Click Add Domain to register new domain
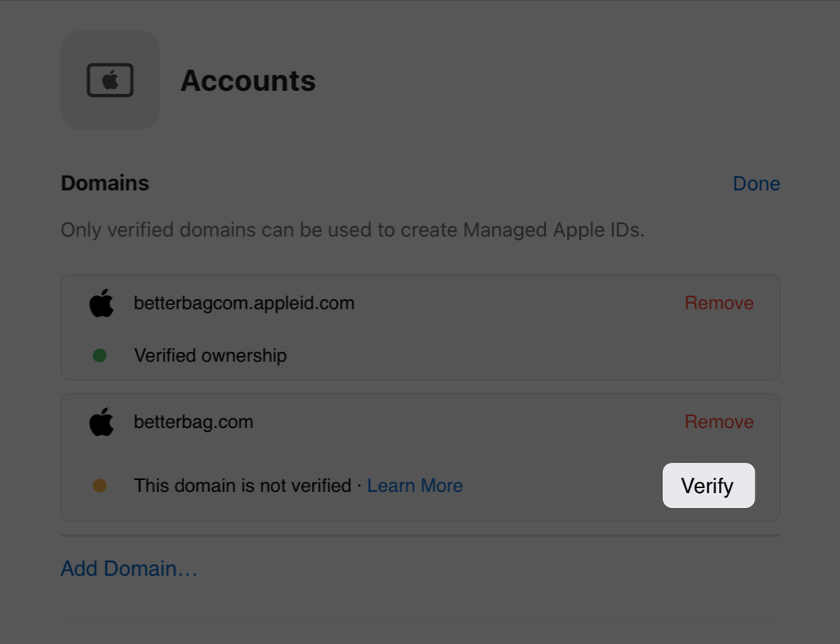840x644 pixels. click(x=129, y=568)
